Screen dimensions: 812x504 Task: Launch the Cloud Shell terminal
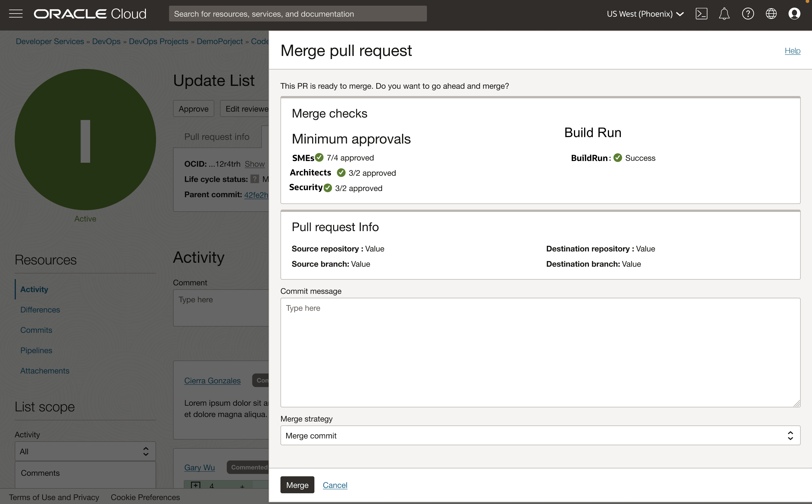[x=701, y=13]
